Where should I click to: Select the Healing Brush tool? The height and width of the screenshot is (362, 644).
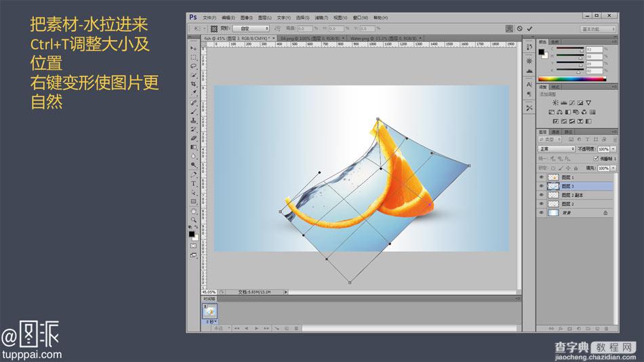193,103
